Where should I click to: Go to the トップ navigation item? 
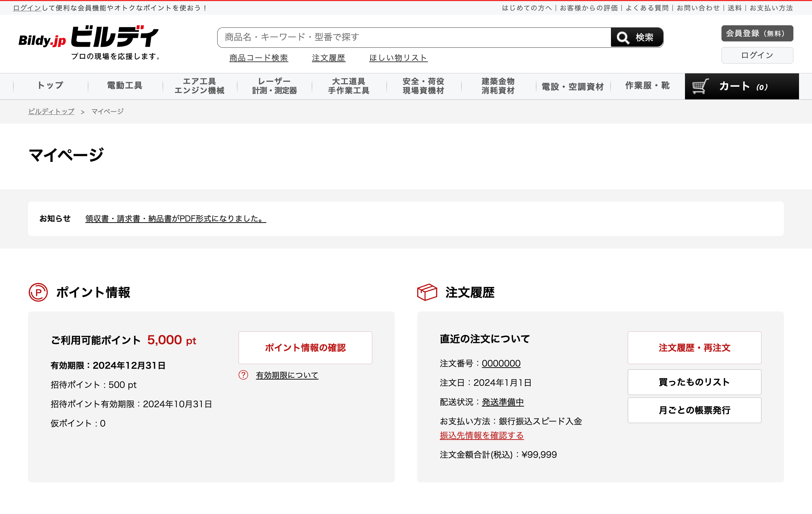coord(50,85)
